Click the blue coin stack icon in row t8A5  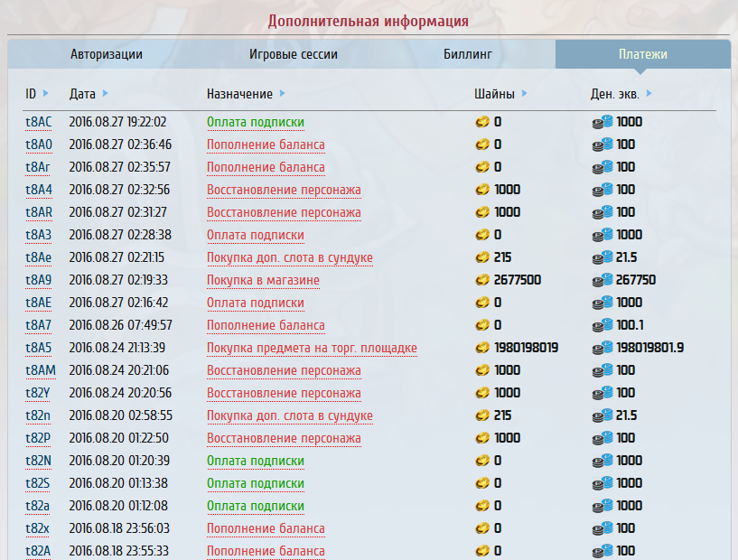tap(603, 348)
